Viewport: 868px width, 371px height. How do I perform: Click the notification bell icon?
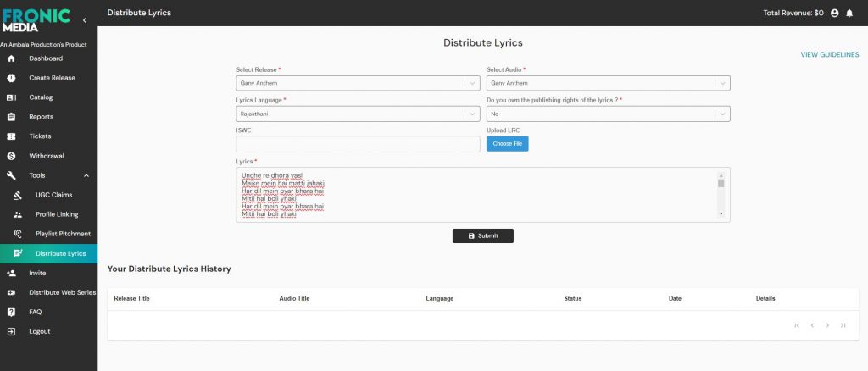849,13
